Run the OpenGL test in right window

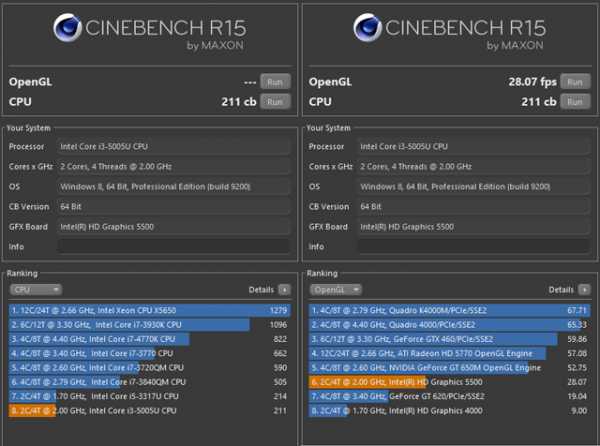[575, 82]
